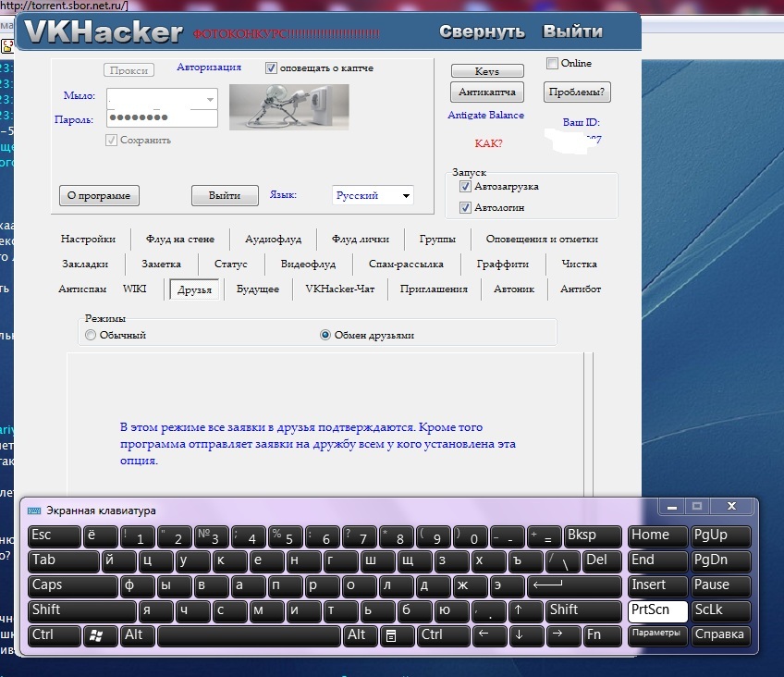Viewport: 784px width, 677px height.
Task: Open the Антиспам tab
Action: pos(82,289)
